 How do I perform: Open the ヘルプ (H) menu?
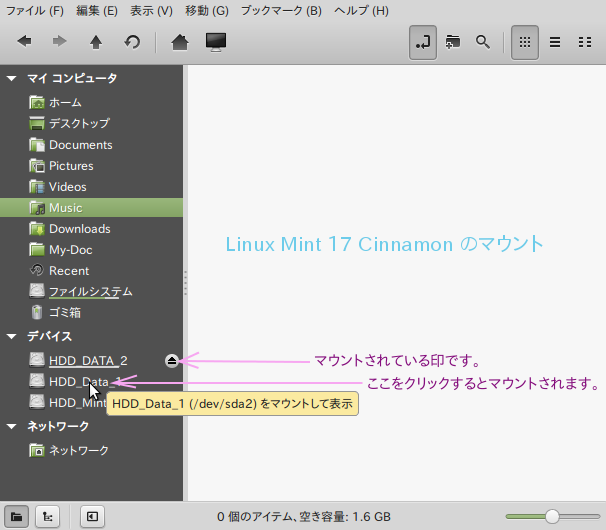(361, 10)
